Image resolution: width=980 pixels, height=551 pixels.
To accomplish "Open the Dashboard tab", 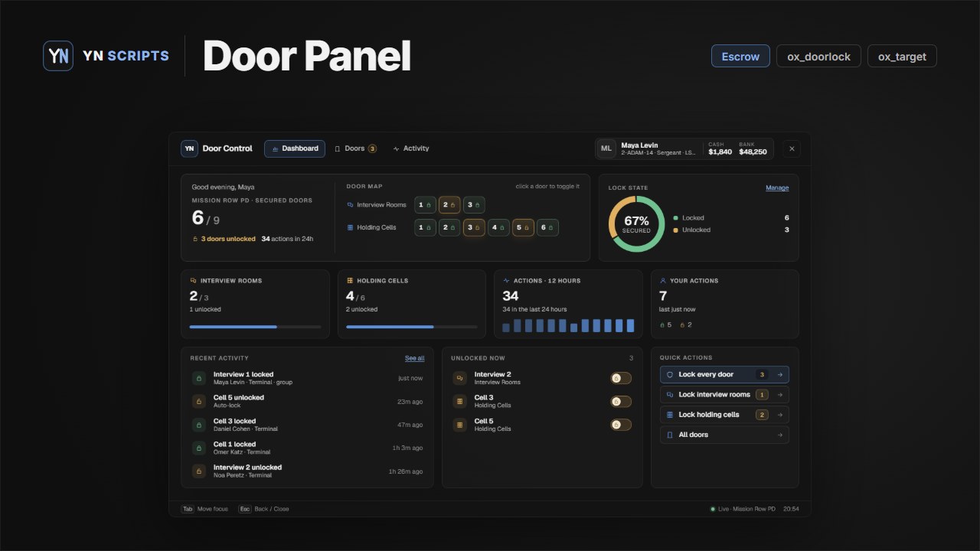I will coord(295,148).
